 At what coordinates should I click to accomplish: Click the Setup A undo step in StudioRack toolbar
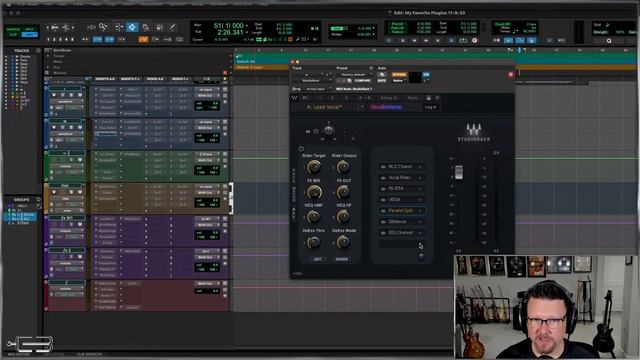click(388, 98)
